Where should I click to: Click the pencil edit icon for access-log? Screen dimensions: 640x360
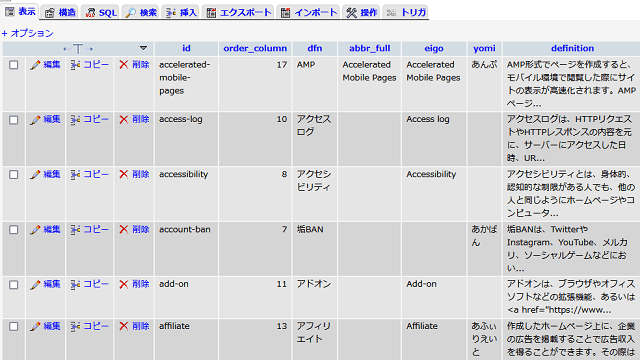[35, 120]
